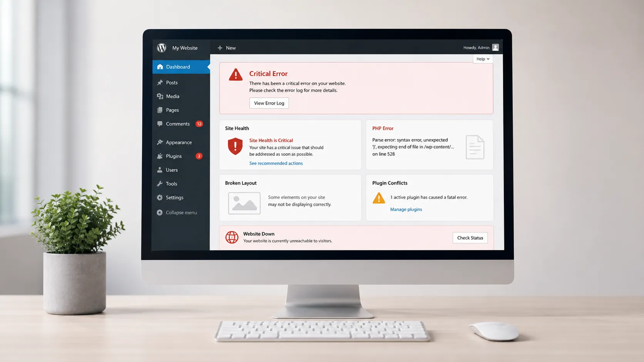Open My Website site menu

tap(185, 48)
